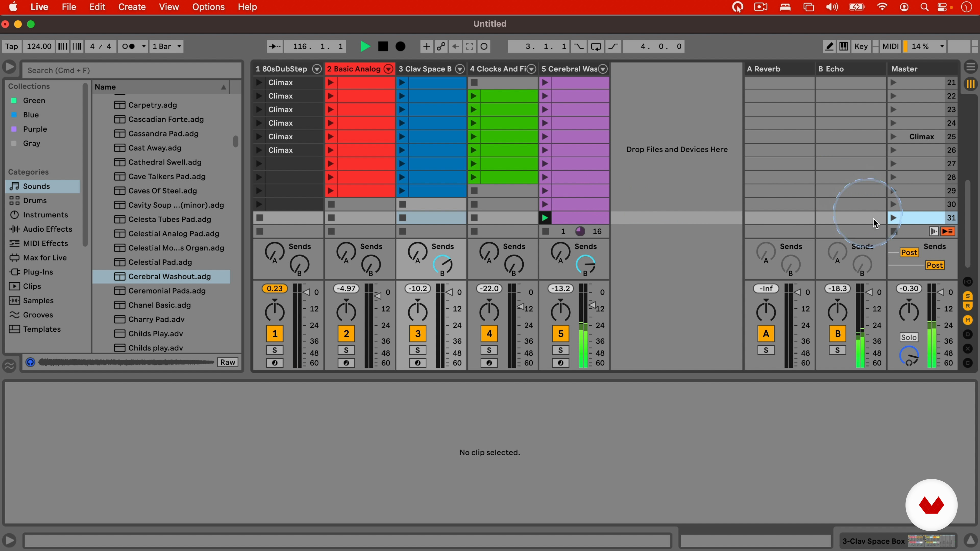980x551 pixels.
Task: Toggle Track 5 activator button
Action: [561, 334]
